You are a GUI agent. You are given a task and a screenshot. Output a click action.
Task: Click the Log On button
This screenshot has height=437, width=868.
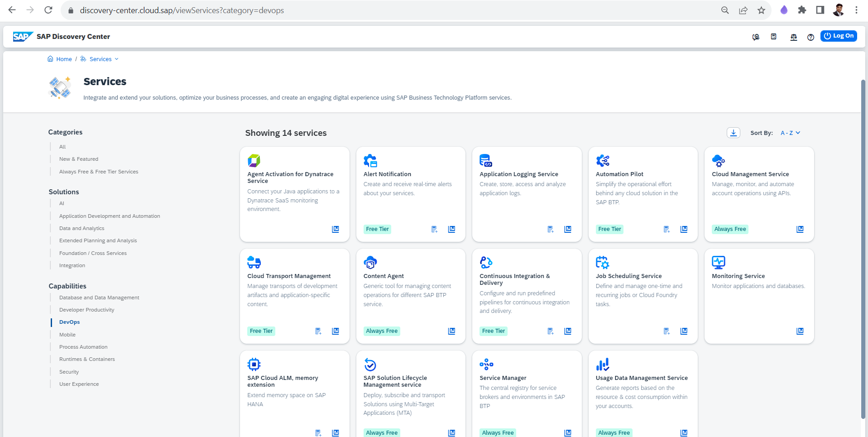pyautogui.click(x=838, y=36)
